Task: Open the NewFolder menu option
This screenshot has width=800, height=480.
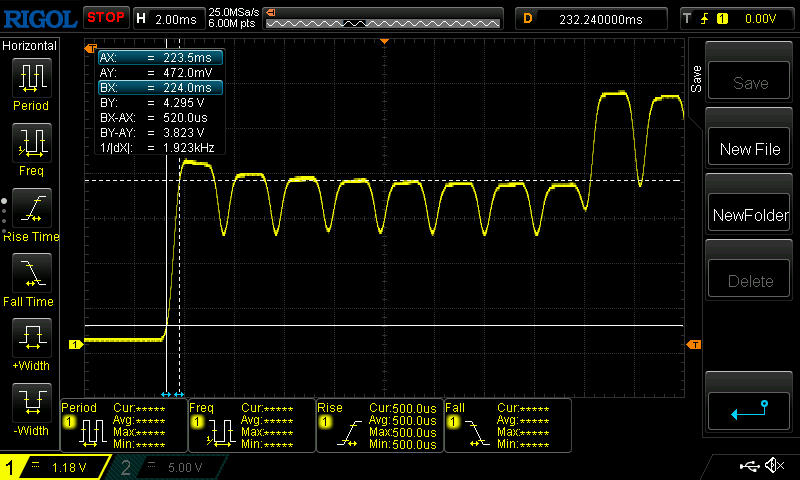Action: (750, 215)
